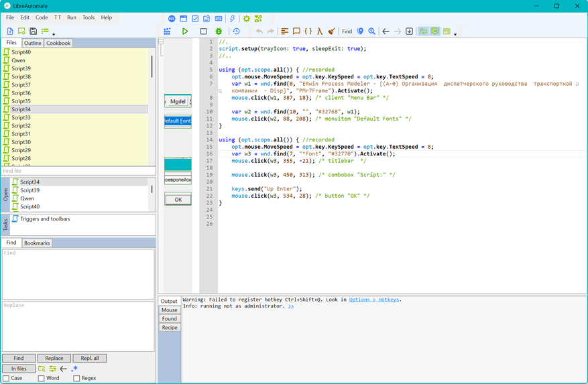Open the window finder tool icon
Viewport: 588px width, 384px height.
[x=184, y=18]
